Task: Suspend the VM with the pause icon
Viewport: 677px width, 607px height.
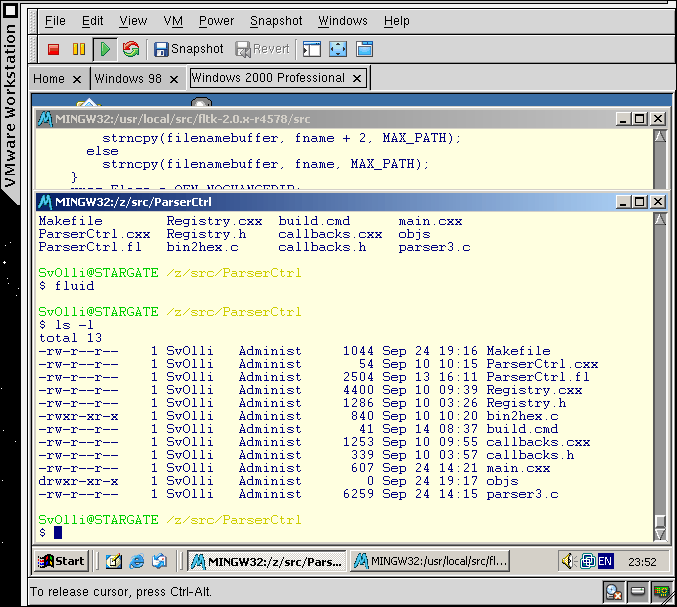Action: (x=79, y=49)
